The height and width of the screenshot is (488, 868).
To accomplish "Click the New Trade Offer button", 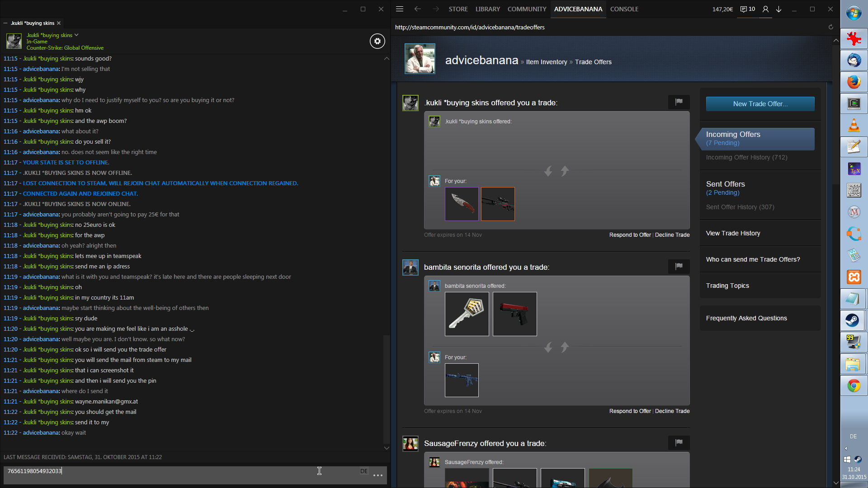I will click(x=760, y=104).
